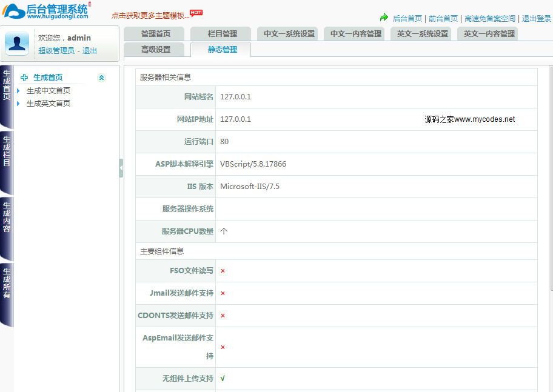
Task: Click the 后台首页 link in header
Action: pos(407,18)
